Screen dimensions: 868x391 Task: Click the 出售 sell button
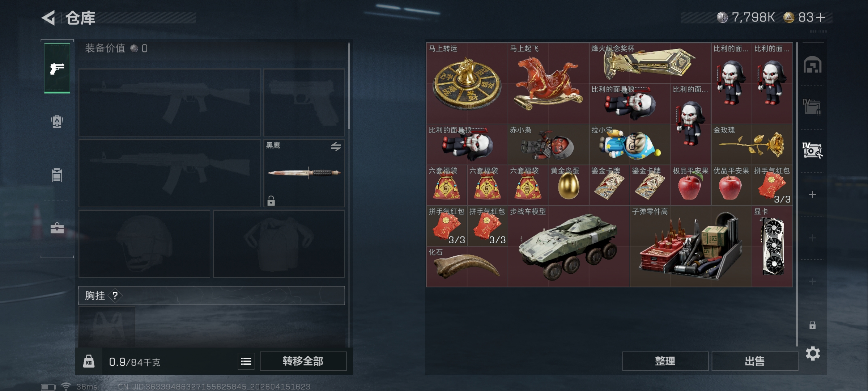pos(755,361)
